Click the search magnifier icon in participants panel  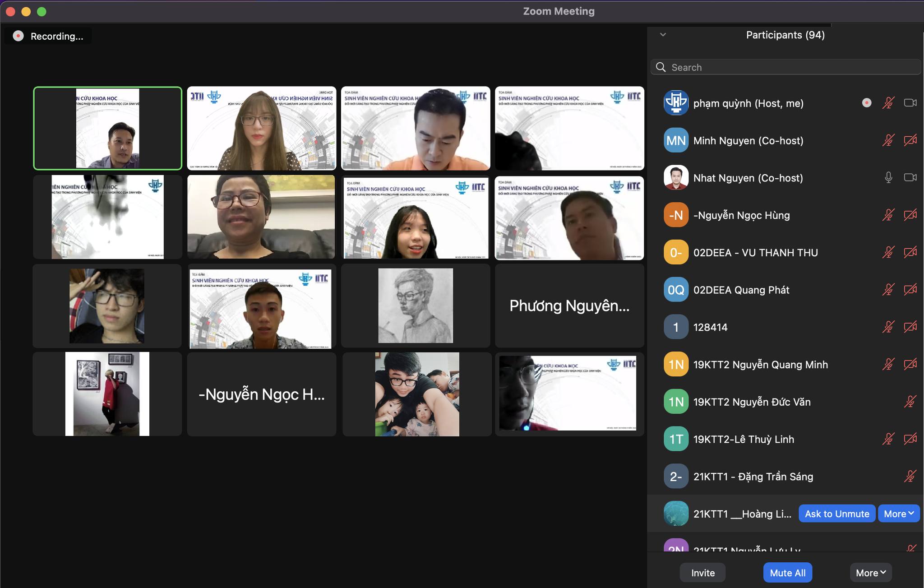661,67
